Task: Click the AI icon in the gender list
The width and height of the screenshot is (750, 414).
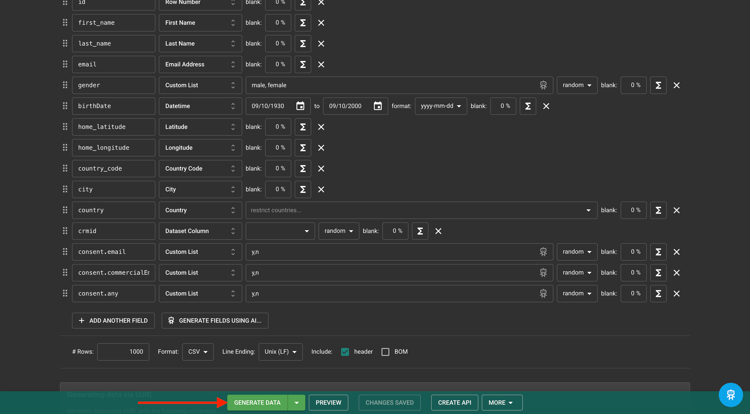Action: pyautogui.click(x=543, y=85)
